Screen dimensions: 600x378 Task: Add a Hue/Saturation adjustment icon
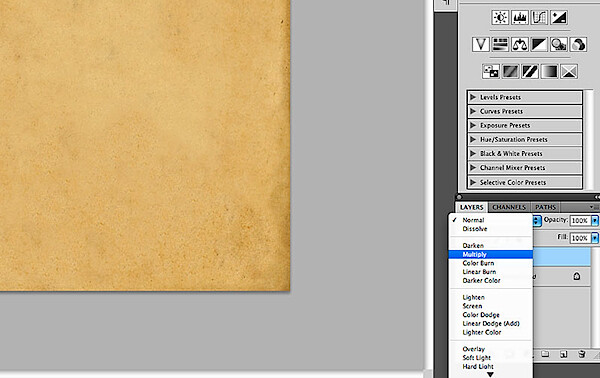coord(500,45)
